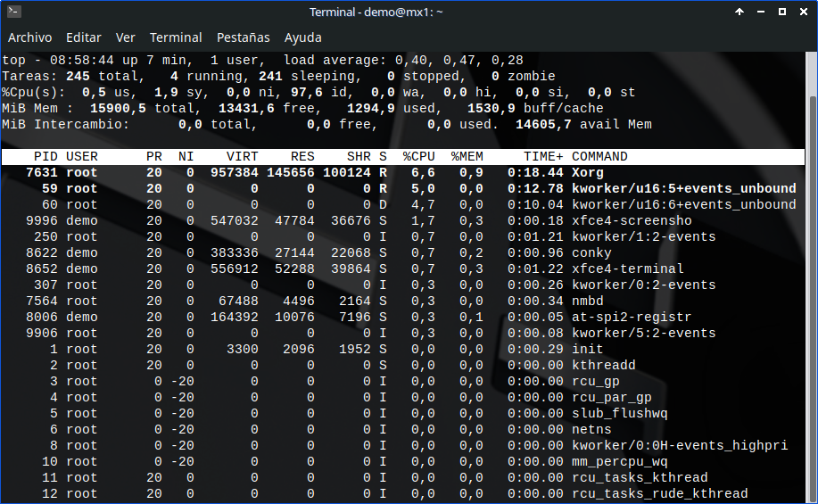Viewport: 818px width, 504px height.
Task: Click the mm_percpu_wq process name
Action: (x=620, y=462)
